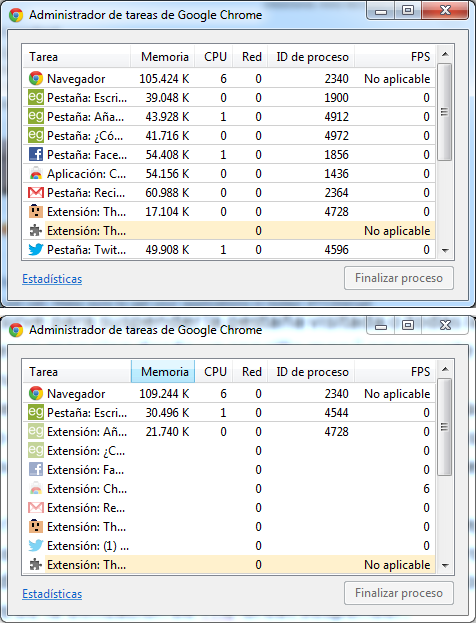
Task: Select process ID 4596
Action: click(x=336, y=250)
